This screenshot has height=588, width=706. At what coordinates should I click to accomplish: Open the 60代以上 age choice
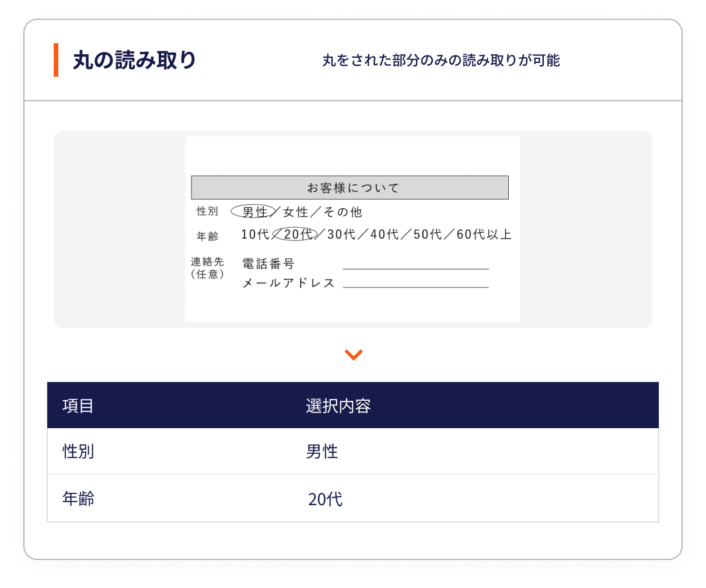tap(485, 234)
